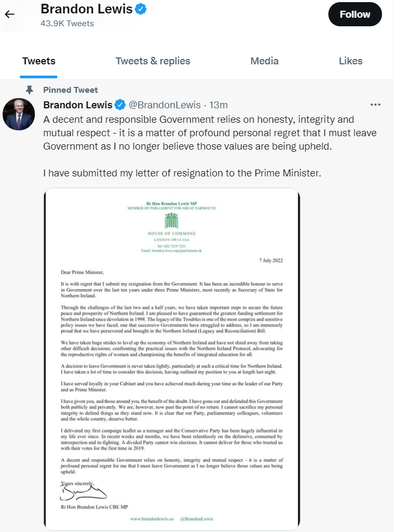Open Brandon Lewis's profile avatar
This screenshot has height=532, width=405.
pos(19,114)
